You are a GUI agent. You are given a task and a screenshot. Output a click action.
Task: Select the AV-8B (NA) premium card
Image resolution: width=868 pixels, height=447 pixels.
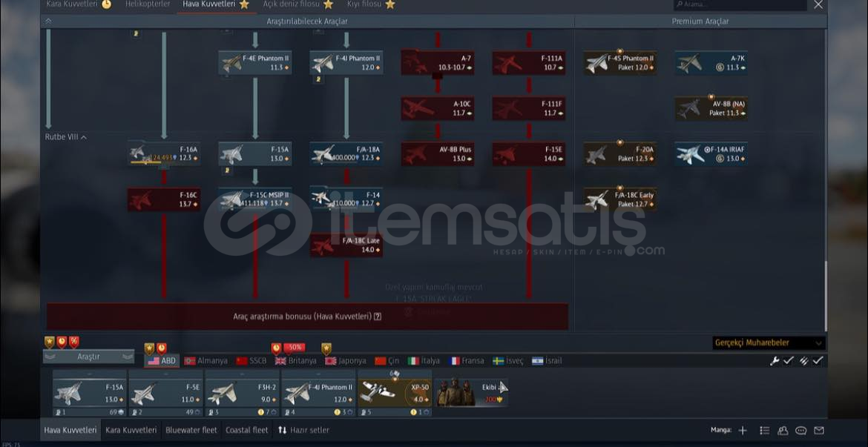(x=711, y=108)
